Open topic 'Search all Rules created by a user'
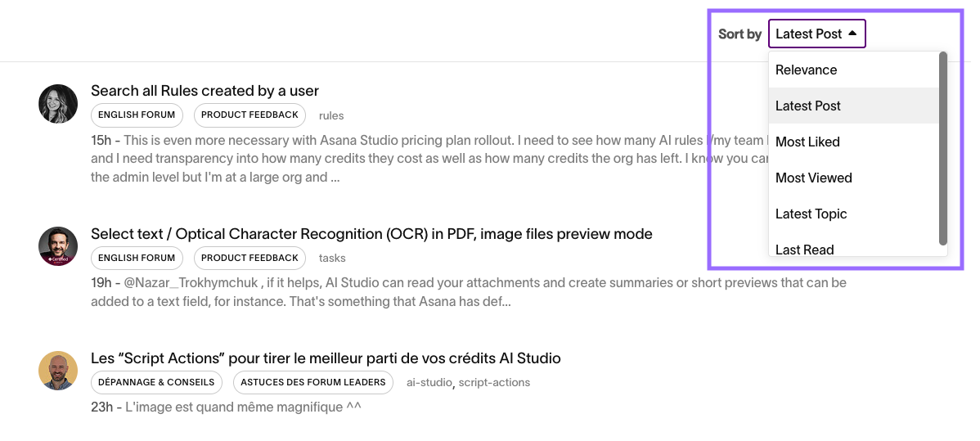The height and width of the screenshot is (441, 980). coord(205,91)
